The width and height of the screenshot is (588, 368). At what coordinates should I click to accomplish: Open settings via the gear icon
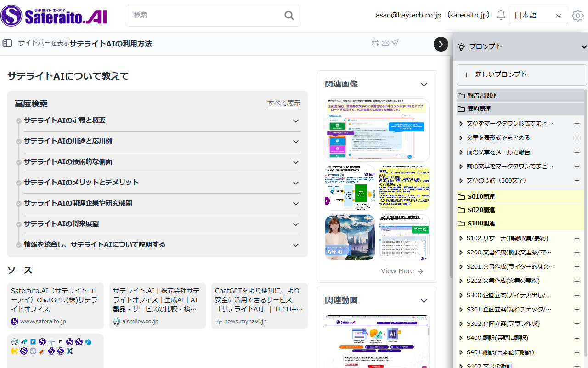click(577, 16)
